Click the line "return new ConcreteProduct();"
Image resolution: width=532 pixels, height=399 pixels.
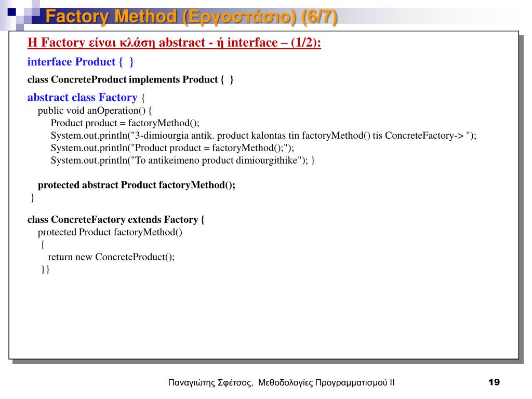point(111,257)
